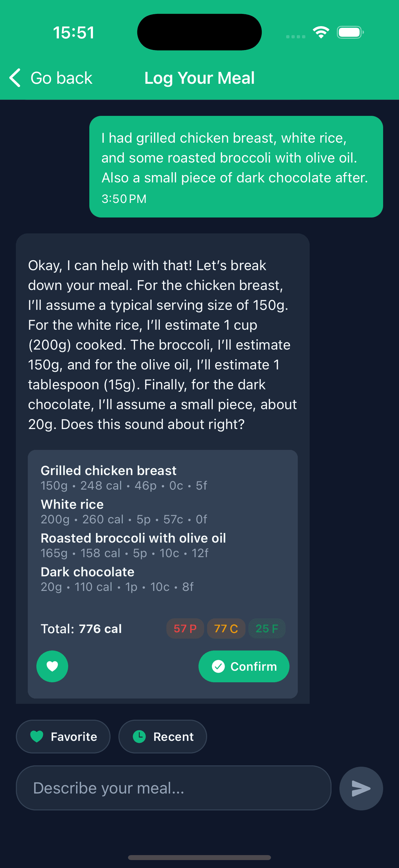The height and width of the screenshot is (868, 399).
Task: Mark the meal as favorite with the heart button
Action: click(x=52, y=666)
